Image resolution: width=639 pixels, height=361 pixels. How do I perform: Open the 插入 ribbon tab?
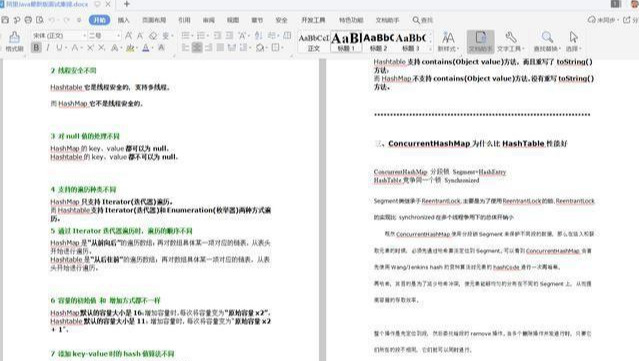tap(123, 20)
